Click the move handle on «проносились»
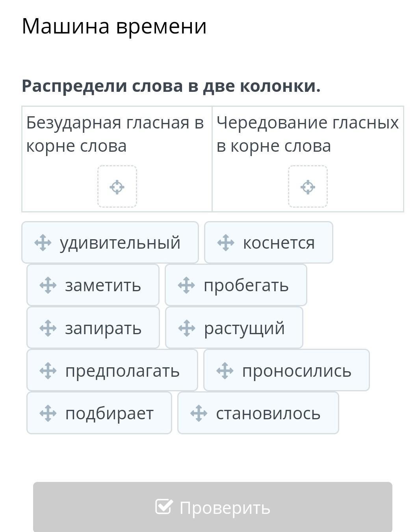 [225, 370]
